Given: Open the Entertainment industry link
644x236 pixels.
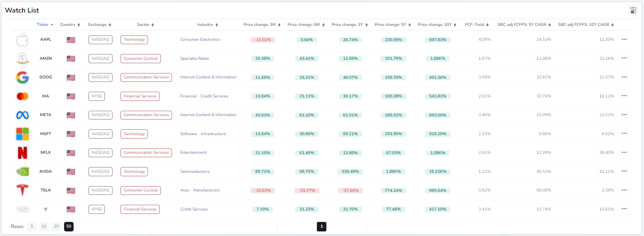Looking at the screenshot, I should pyautogui.click(x=193, y=153).
